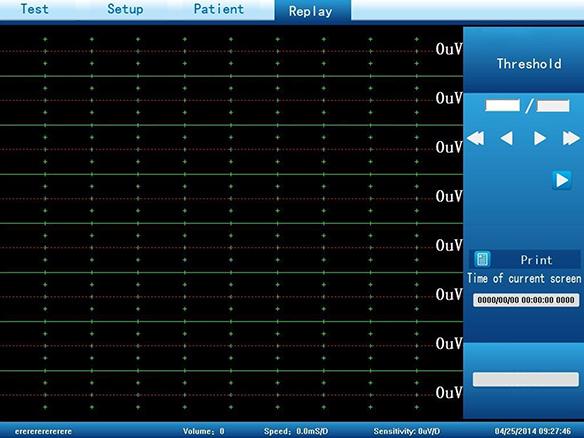Click the Speed readout in status bar
This screenshot has width=584, height=438.
pos(296,431)
